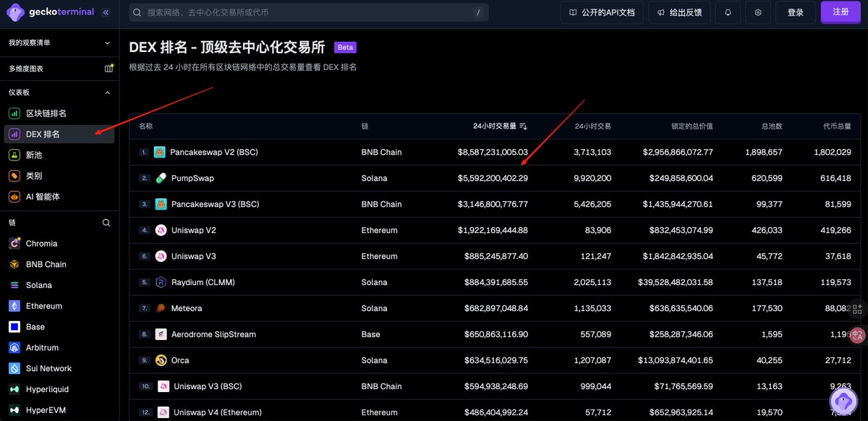Screen dimensions: 868x421
Task: Collapse the 仪表板 dashboard section
Action: click(107, 93)
